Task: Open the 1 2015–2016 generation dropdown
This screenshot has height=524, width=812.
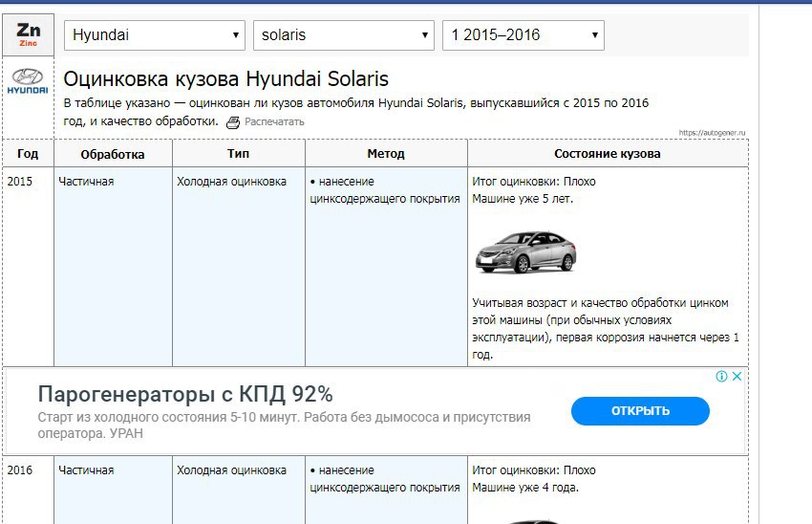Action: coord(524,35)
